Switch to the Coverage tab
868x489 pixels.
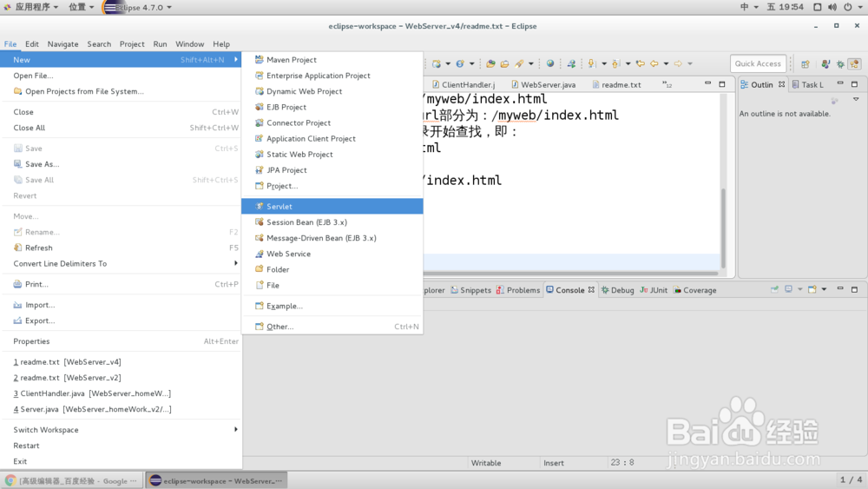pyautogui.click(x=694, y=290)
